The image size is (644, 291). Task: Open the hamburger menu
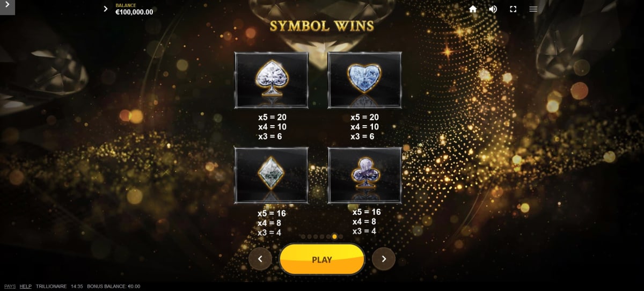(533, 9)
